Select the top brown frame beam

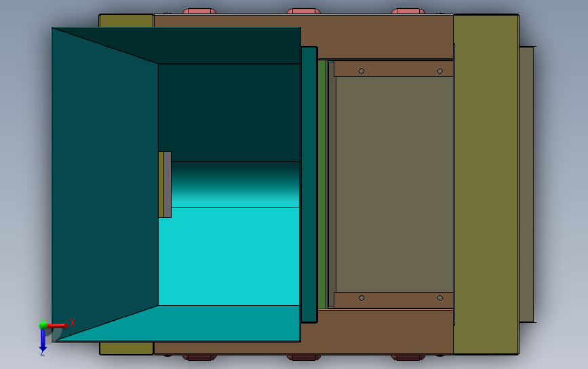point(377,37)
